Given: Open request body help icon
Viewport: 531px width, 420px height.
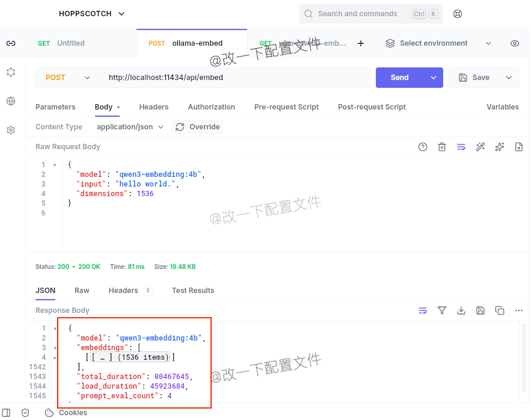Looking at the screenshot, I should pyautogui.click(x=423, y=147).
